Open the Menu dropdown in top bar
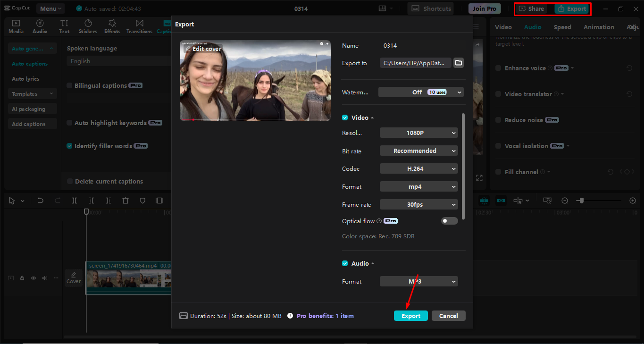The width and height of the screenshot is (644, 344). [50, 8]
